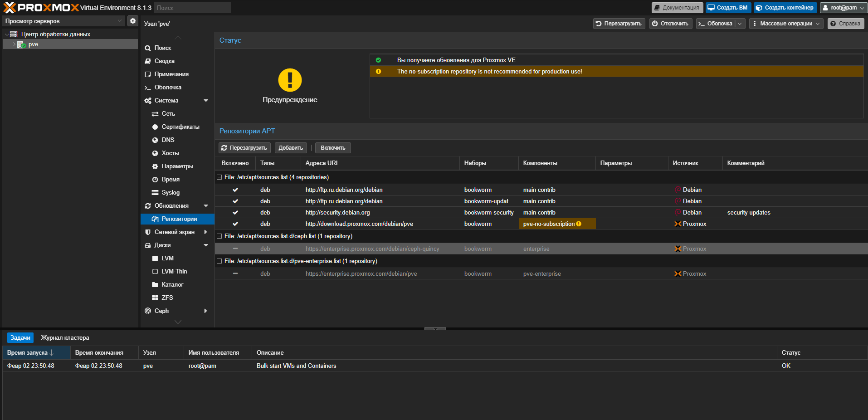
Task: Click the Сетевой экран shield icon
Action: (148, 232)
